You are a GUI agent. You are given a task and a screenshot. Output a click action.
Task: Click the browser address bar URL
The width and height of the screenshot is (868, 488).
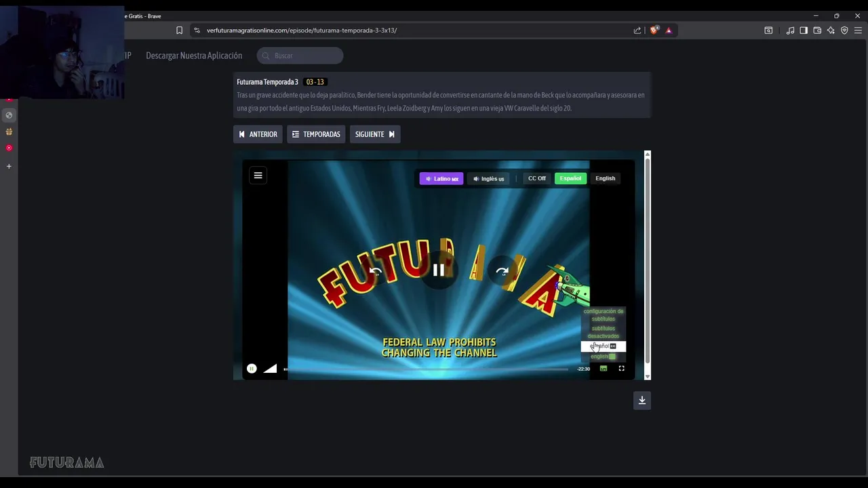(x=302, y=30)
